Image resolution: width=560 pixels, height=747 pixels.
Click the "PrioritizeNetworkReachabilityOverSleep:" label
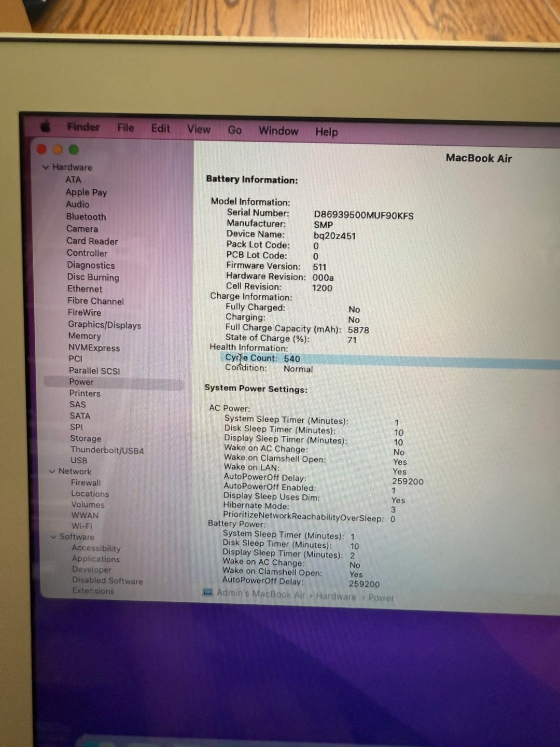point(303,517)
